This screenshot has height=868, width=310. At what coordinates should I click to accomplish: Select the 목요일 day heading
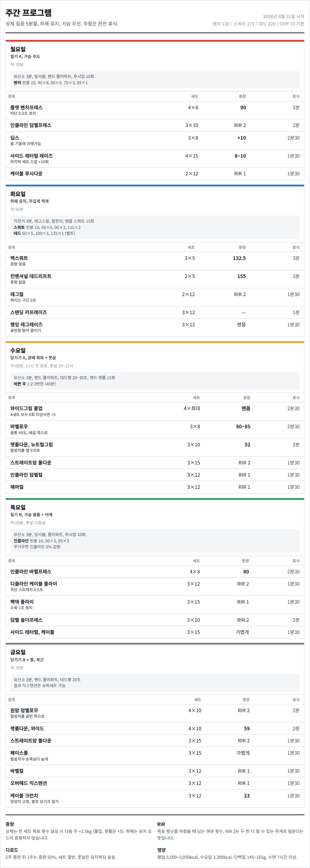[x=18, y=507]
